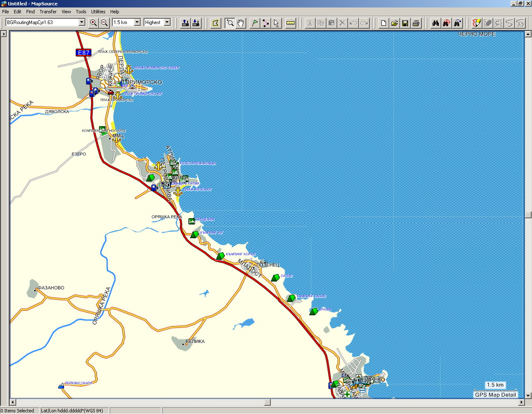Click the Zoom Out magnifier icon
This screenshot has width=532, height=414.
click(104, 23)
